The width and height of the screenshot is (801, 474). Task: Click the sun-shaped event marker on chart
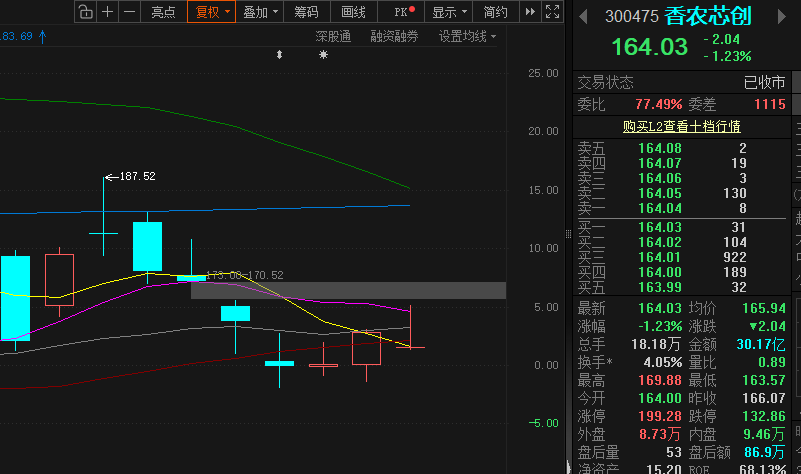click(323, 55)
